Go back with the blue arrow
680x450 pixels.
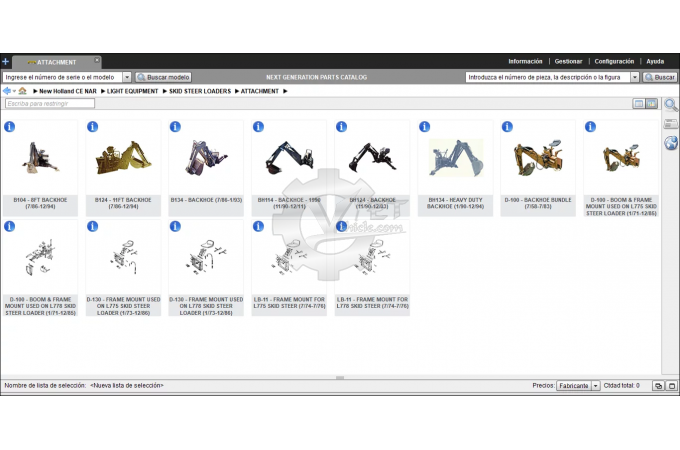click(x=7, y=91)
